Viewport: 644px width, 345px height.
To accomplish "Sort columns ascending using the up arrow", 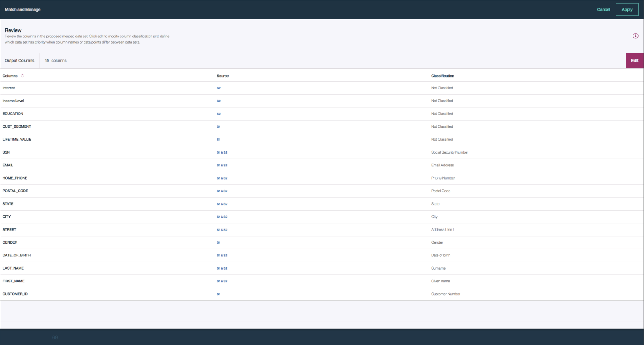I will [23, 75].
